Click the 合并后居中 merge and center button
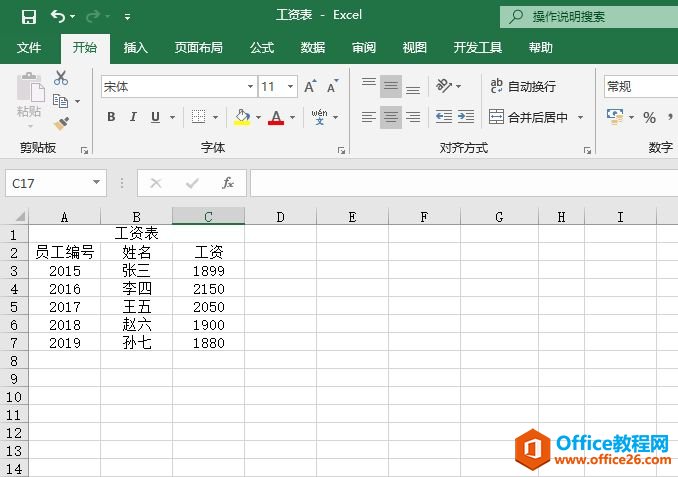Screen dimensions: 678x477 tap(529, 117)
